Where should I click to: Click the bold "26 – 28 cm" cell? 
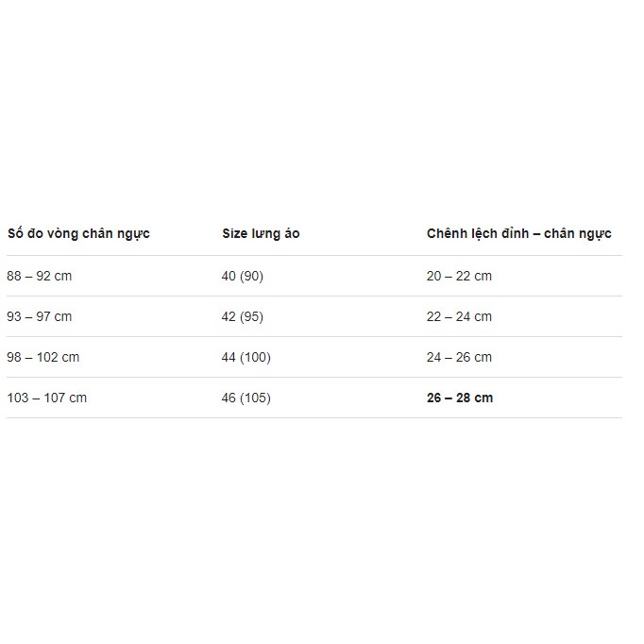[x=460, y=398]
